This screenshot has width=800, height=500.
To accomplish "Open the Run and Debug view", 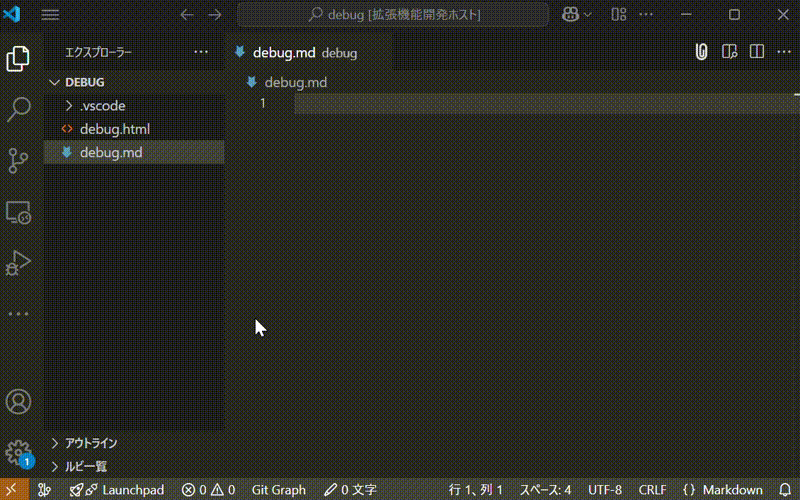I will (x=18, y=263).
